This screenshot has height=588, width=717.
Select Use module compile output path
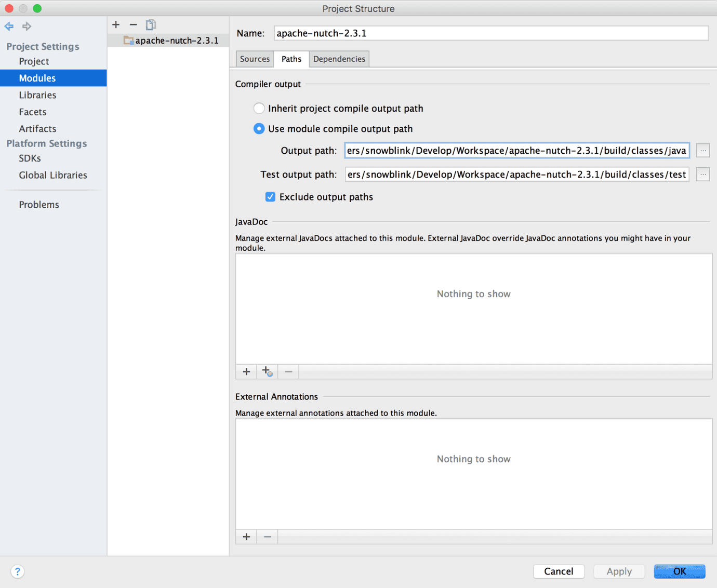pos(259,128)
